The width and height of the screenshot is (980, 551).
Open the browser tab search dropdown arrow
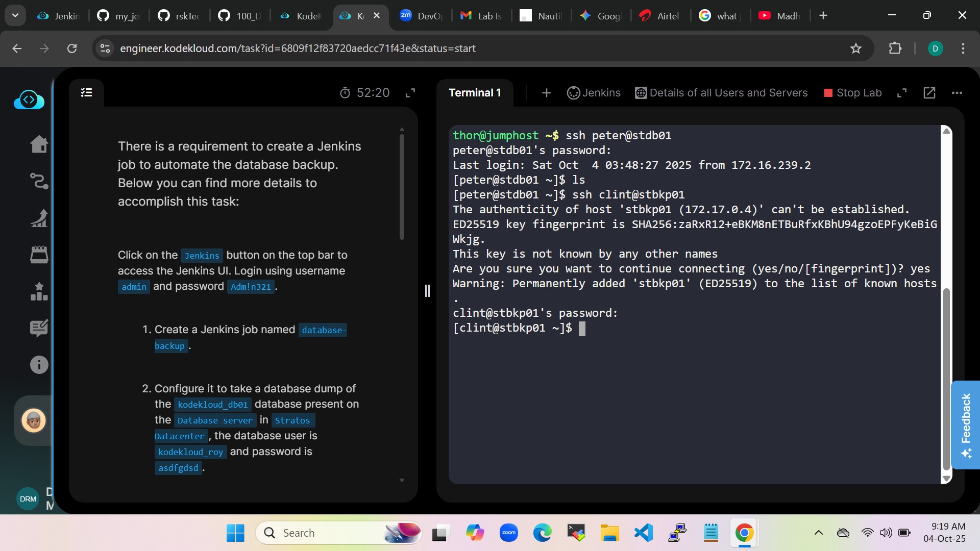click(x=15, y=15)
